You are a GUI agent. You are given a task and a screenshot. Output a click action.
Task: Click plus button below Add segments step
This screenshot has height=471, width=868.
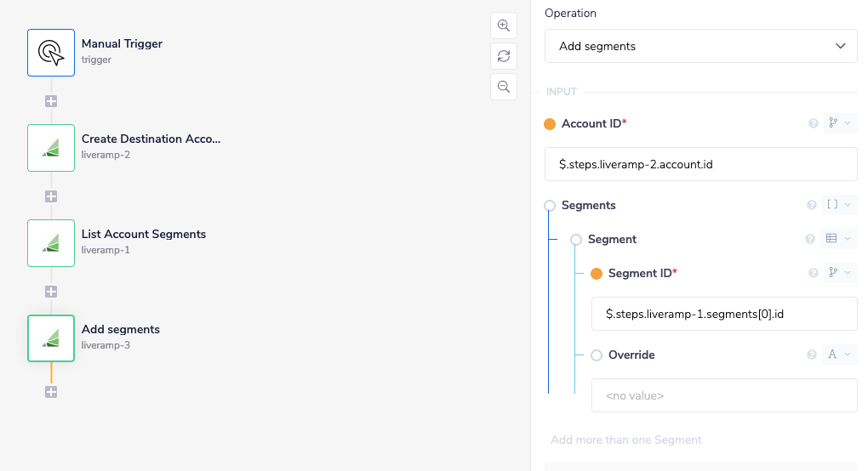coord(51,392)
